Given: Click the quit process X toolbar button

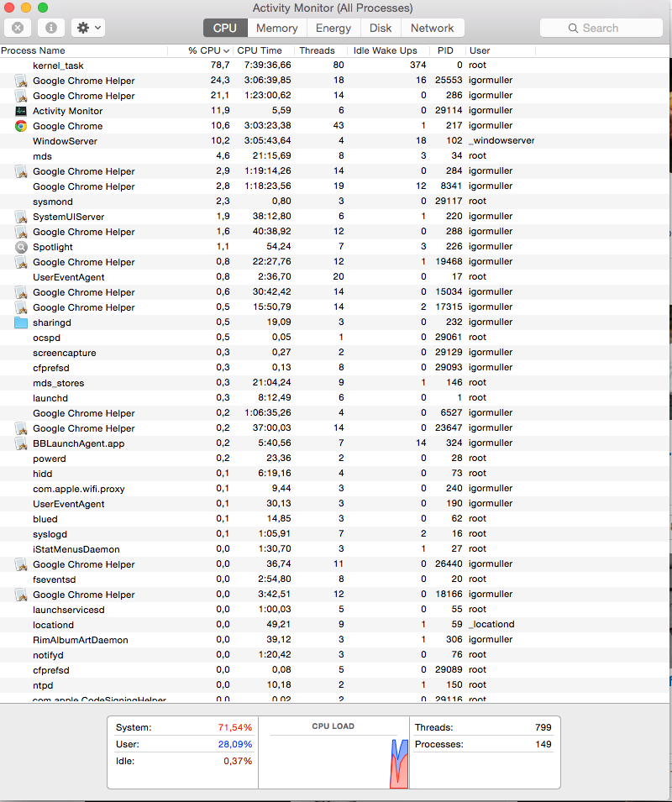Looking at the screenshot, I should pyautogui.click(x=18, y=28).
